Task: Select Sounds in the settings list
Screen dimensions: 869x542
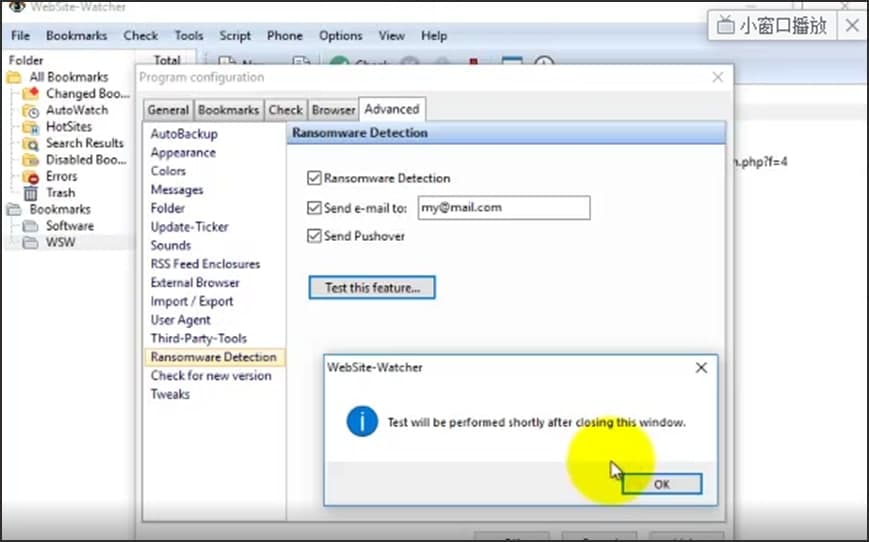Action: point(171,245)
